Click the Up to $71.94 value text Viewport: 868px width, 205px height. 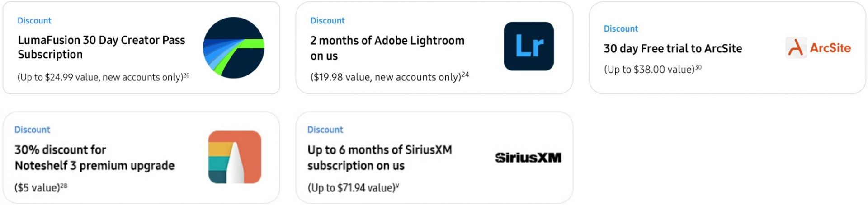coord(351,188)
